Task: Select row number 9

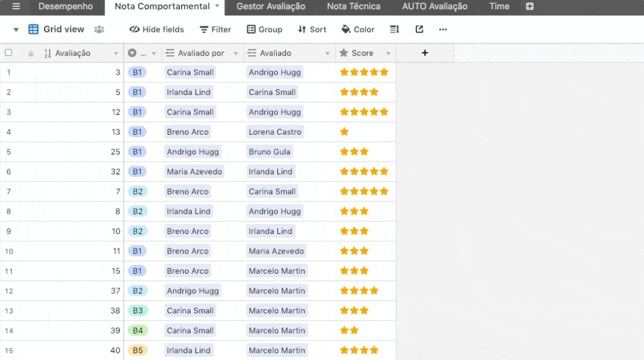Action: (9, 231)
